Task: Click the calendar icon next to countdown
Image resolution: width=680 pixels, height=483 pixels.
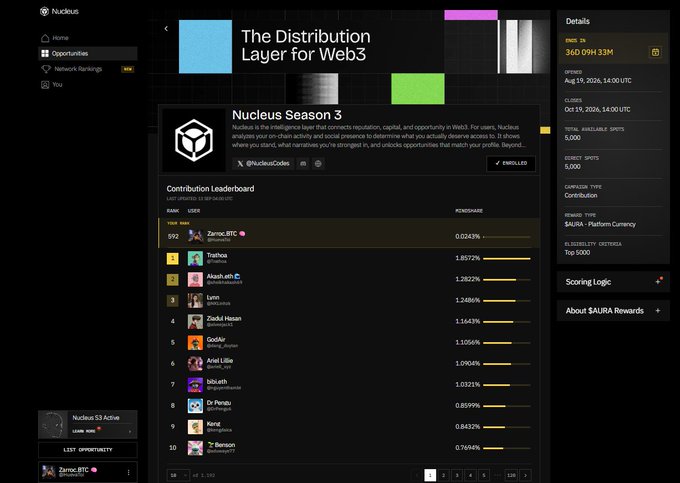Action: 655,52
